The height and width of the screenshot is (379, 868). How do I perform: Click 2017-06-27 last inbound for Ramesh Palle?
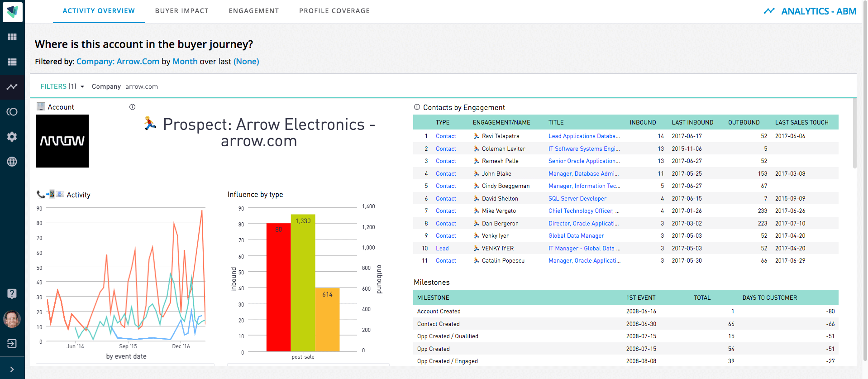coord(687,161)
